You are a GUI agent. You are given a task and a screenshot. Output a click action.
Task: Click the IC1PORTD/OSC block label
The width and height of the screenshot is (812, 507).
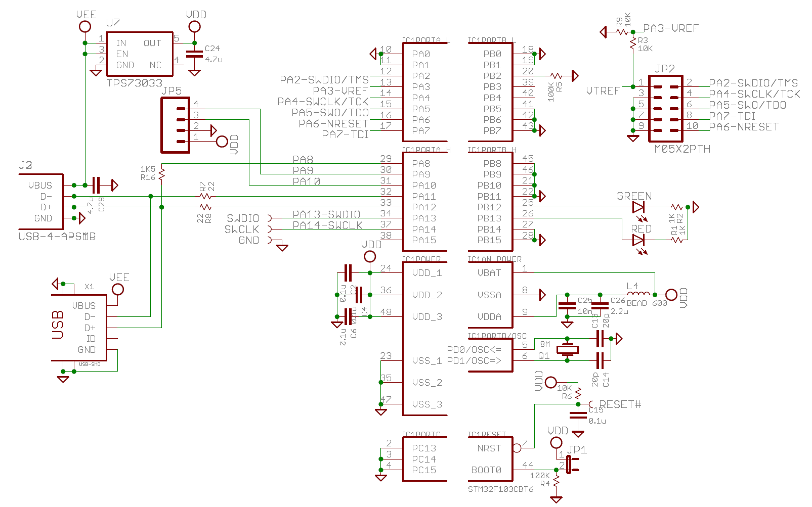pyautogui.click(x=497, y=336)
